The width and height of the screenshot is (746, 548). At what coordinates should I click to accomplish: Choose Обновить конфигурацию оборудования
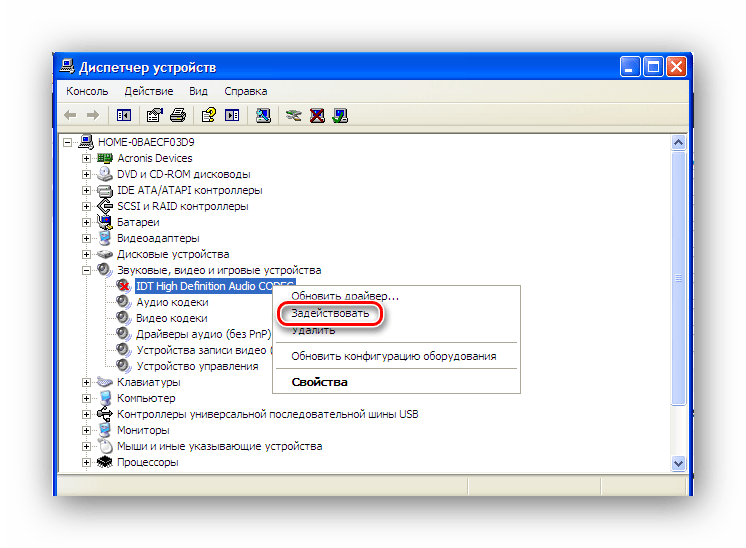(394, 356)
